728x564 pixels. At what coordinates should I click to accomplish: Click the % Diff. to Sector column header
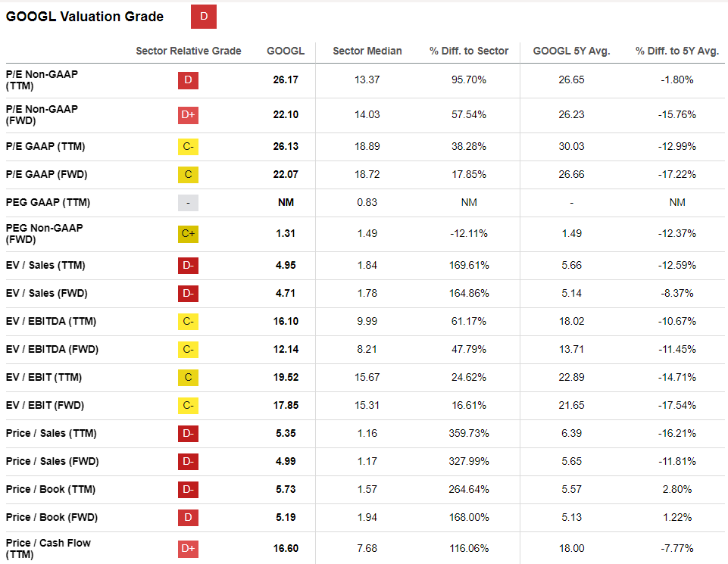pyautogui.click(x=469, y=51)
